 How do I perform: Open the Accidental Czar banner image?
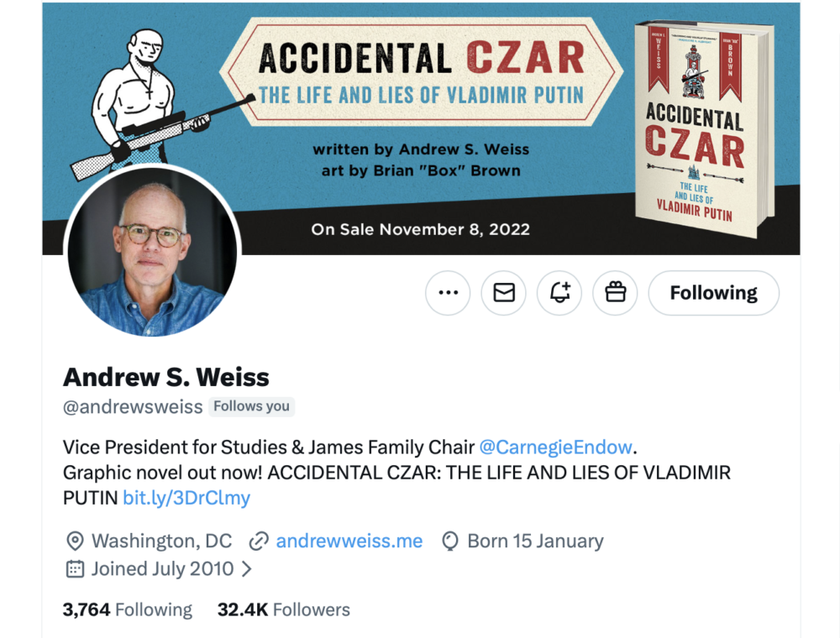(x=421, y=128)
